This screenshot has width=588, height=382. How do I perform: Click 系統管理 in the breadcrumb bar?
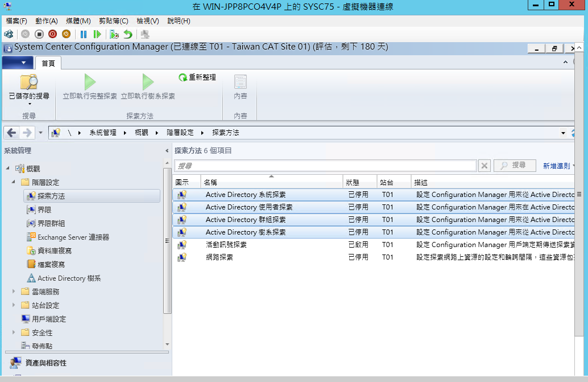[x=103, y=133]
